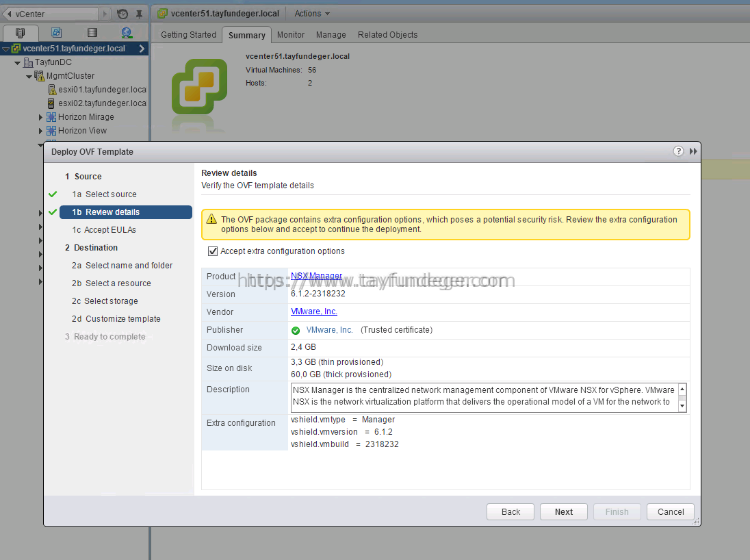Switch to the Manage tab
The width and height of the screenshot is (750, 560).
331,34
